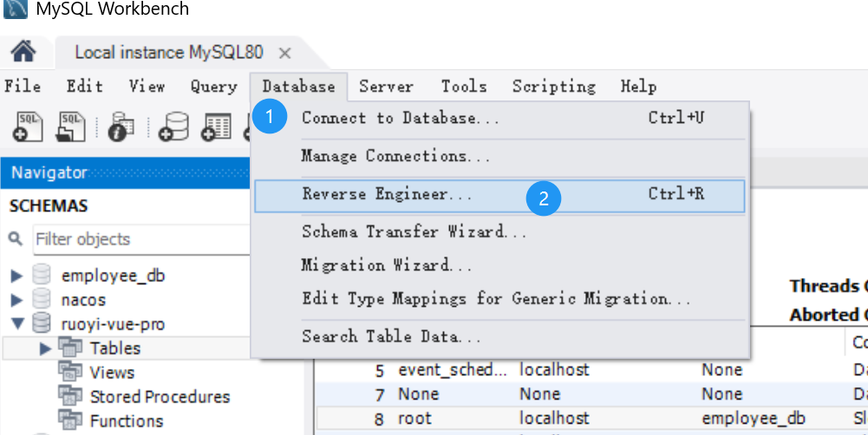868x435 pixels.
Task: Select Reverse Engineer from Database menu
Action: 387,195
